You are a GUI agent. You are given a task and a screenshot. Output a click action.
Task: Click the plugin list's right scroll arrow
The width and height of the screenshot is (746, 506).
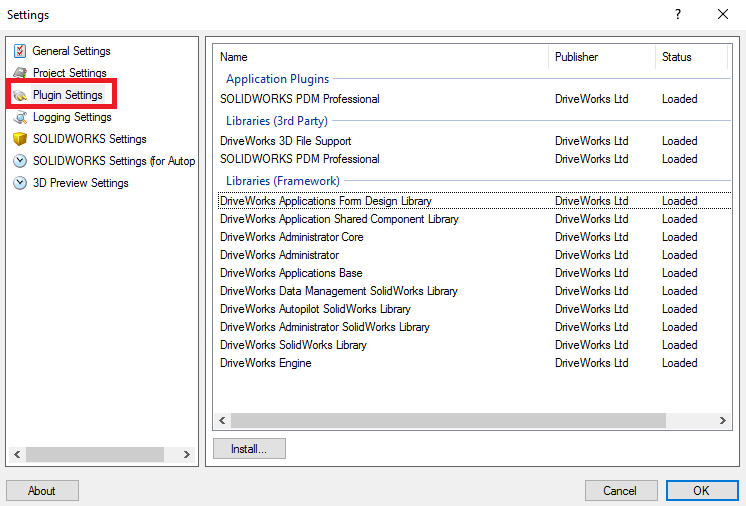point(722,420)
